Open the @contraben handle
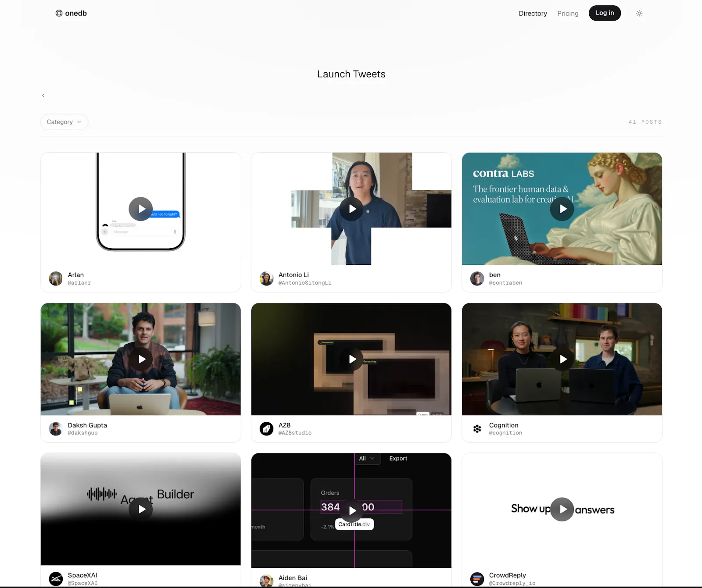This screenshot has height=588, width=702. (505, 283)
